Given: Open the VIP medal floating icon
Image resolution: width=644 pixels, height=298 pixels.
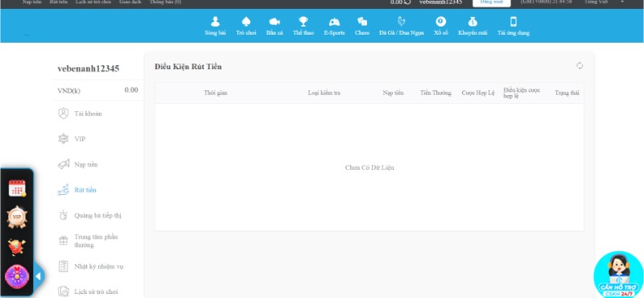Looking at the screenshot, I should [x=17, y=217].
